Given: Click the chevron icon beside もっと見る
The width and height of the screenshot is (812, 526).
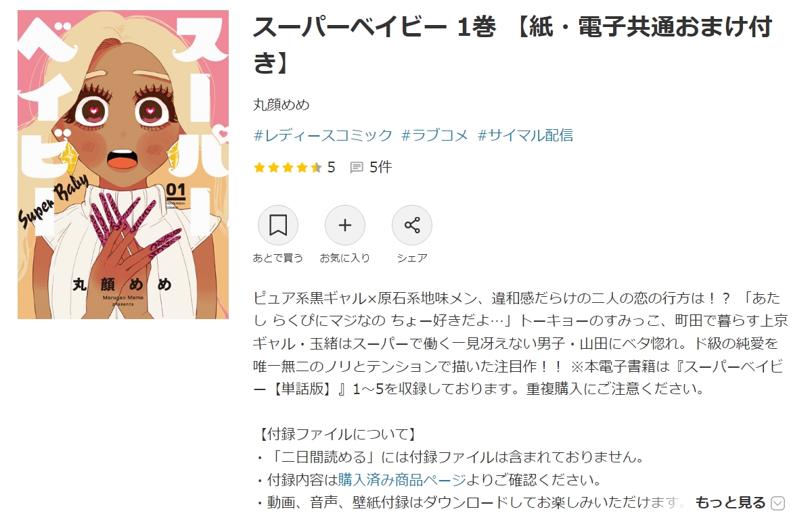Looking at the screenshot, I should (778, 503).
